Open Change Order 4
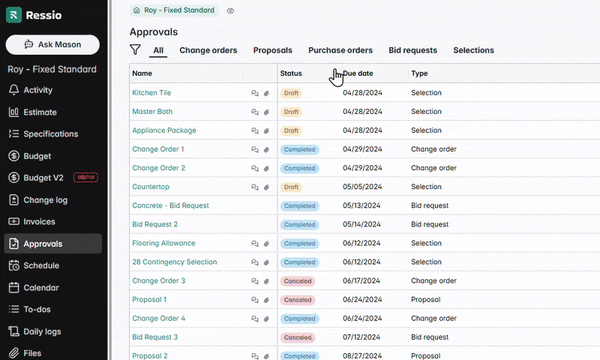Screen dimensions: 600x360 [158, 318]
